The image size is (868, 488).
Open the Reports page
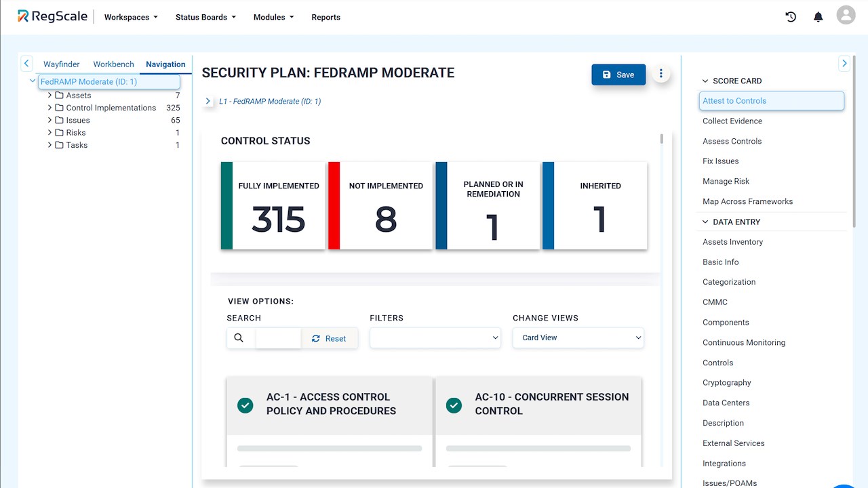tap(325, 17)
